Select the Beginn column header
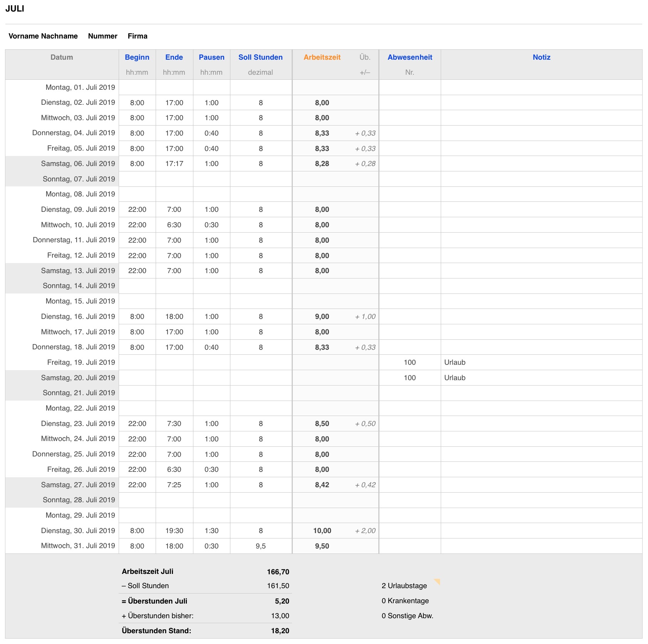The image size is (648, 644). [137, 57]
